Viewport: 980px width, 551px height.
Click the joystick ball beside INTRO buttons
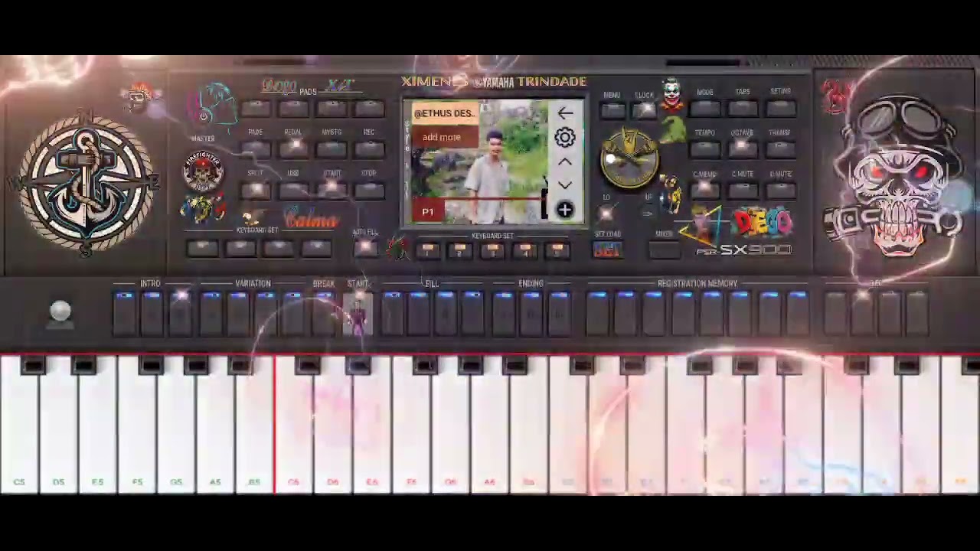[60, 311]
